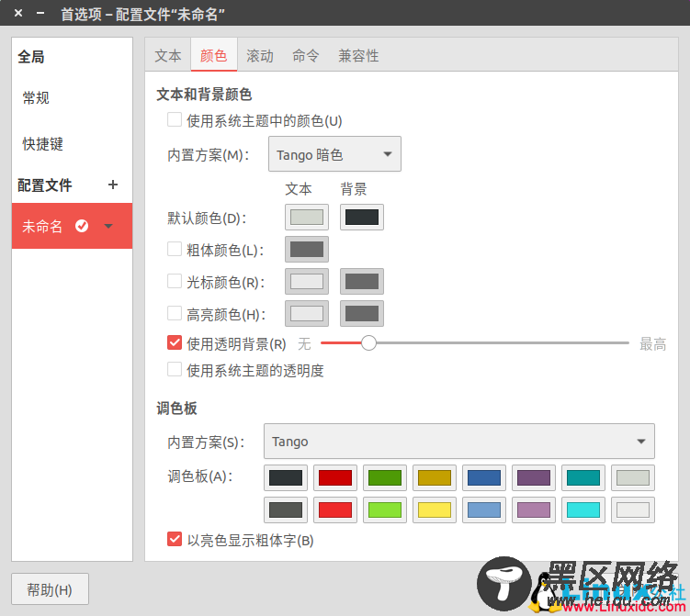Click the 配置文件 section header

(45, 185)
